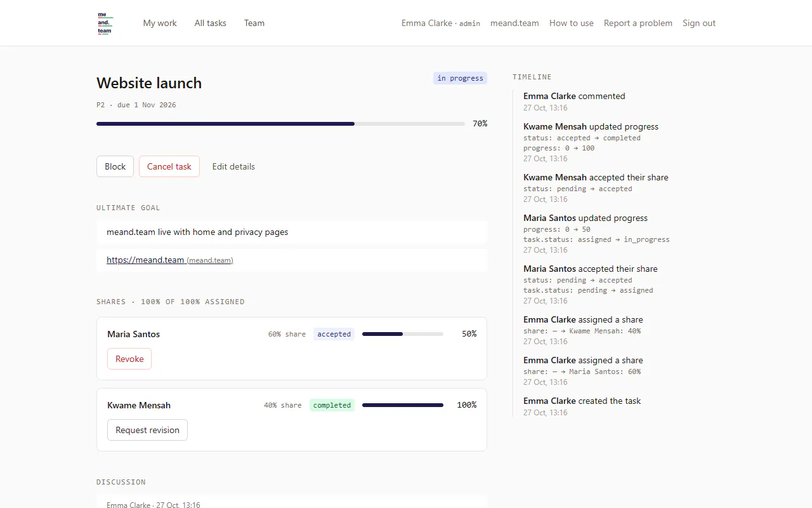Revoke Maria Santos's share
The image size is (812, 508).
point(129,359)
